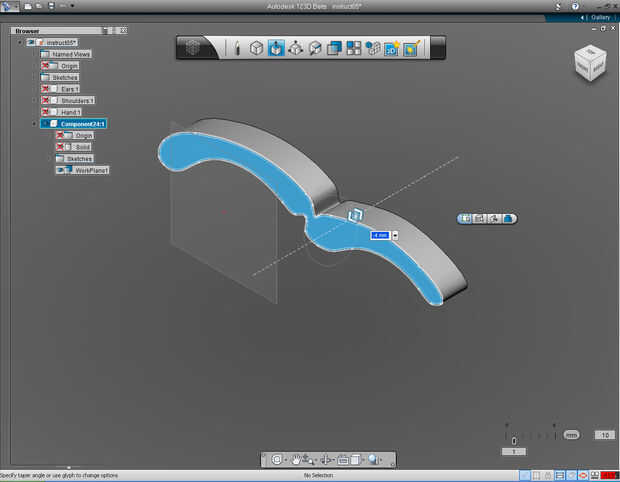
Task: Select the third extrude option in the glyph bar
Action: [493, 218]
